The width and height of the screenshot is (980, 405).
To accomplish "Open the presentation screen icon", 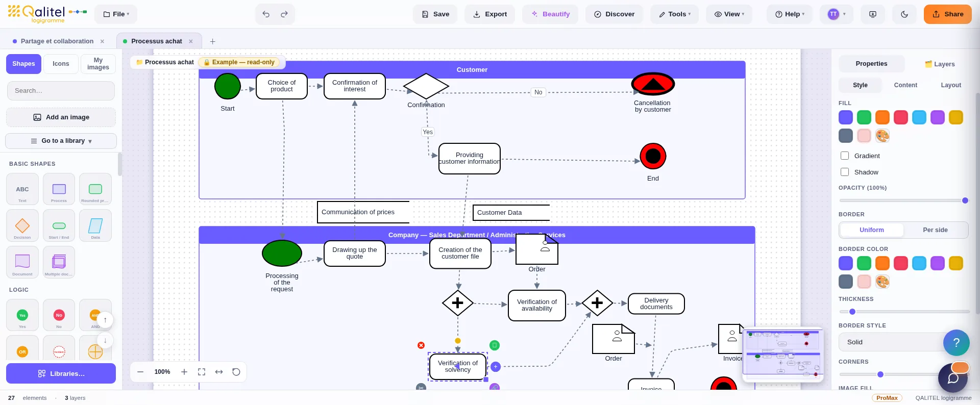I will (873, 14).
